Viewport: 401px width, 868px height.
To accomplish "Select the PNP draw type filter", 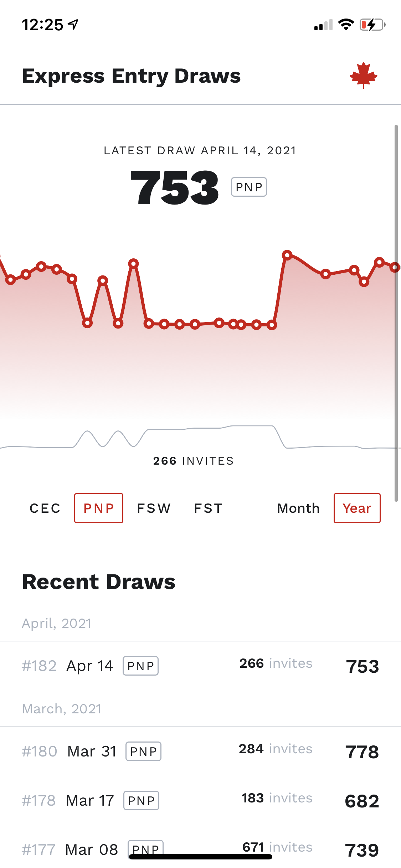I will click(x=99, y=508).
